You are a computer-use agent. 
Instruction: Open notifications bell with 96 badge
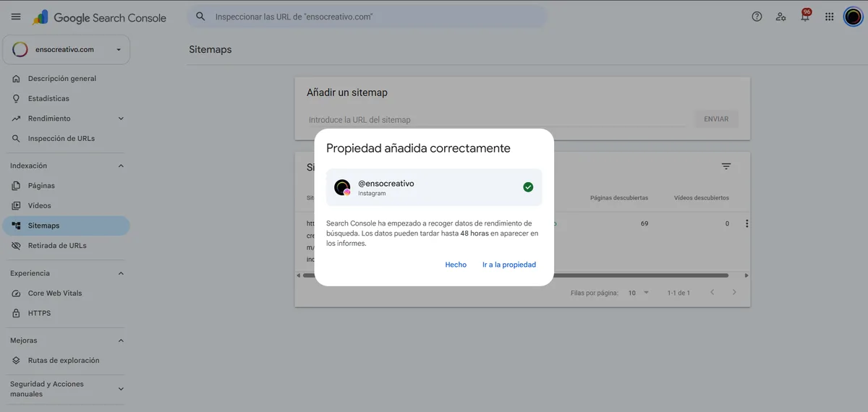point(805,16)
